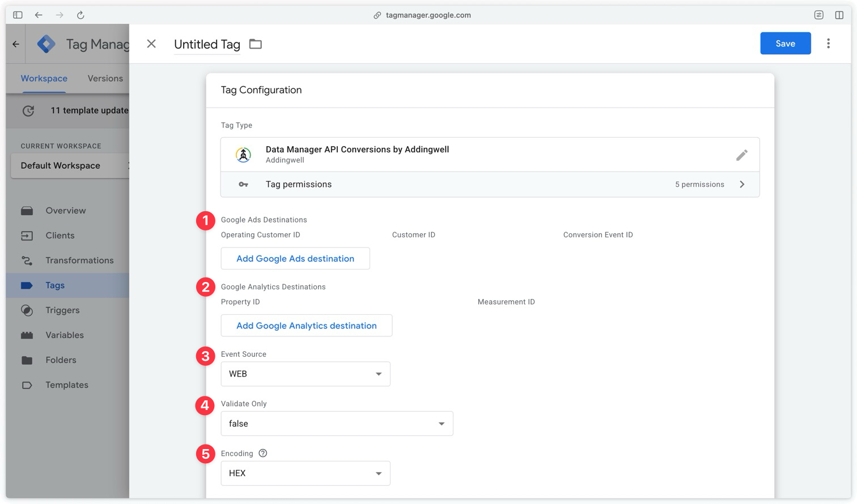Click the Customer ID column header
857x504 pixels.
(414, 235)
